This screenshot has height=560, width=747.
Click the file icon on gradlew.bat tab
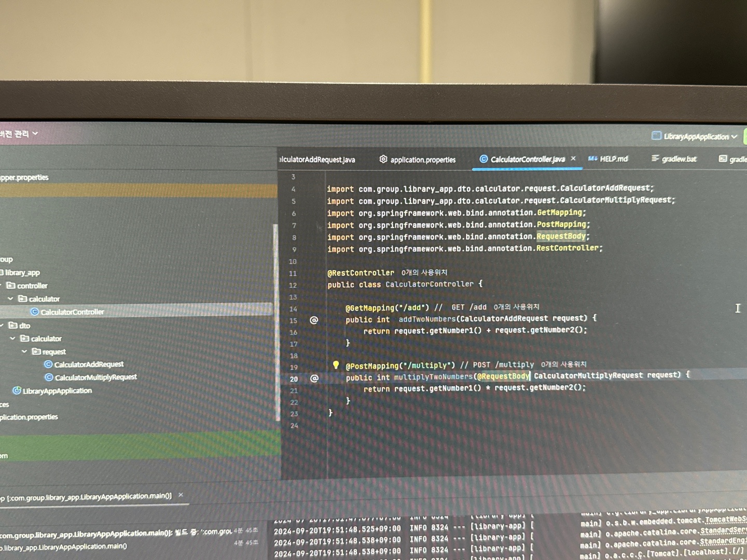click(x=655, y=158)
